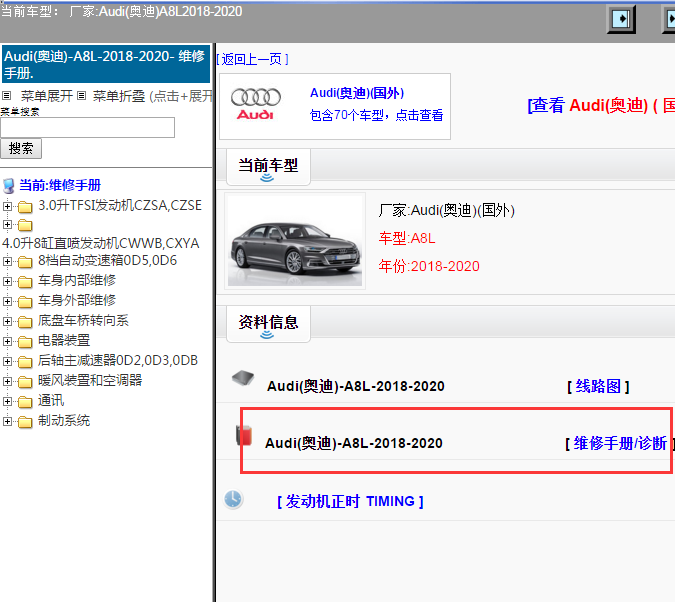Open the 维修手册/诊断 link
This screenshot has width=675, height=602.
coord(620,443)
